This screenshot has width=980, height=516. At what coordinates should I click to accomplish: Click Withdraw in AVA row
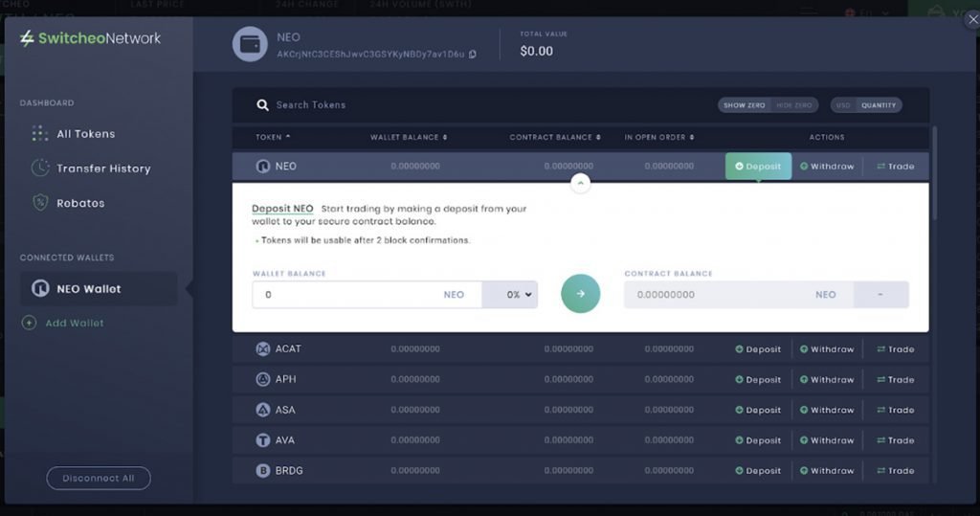[x=827, y=440]
